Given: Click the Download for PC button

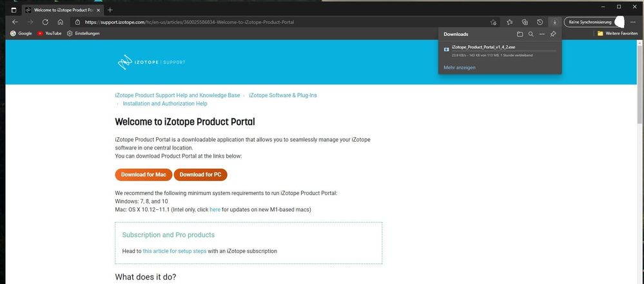Looking at the screenshot, I should click(200, 175).
